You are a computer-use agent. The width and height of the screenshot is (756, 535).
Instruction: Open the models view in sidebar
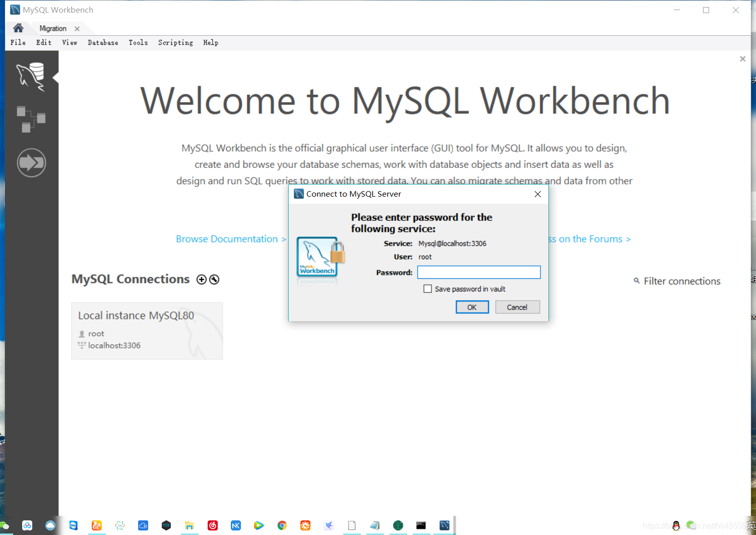point(31,119)
